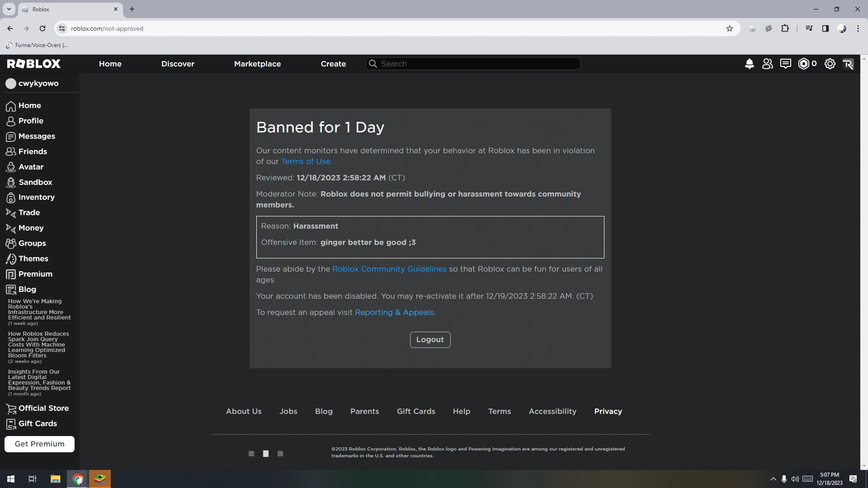Viewport: 868px width, 488px height.
Task: Open friend requests icon in top bar
Action: [768, 64]
